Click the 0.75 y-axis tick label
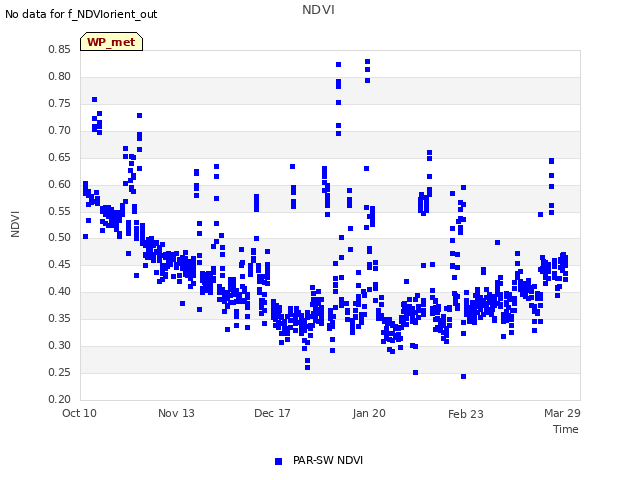The height and width of the screenshot is (480, 640). pos(60,103)
